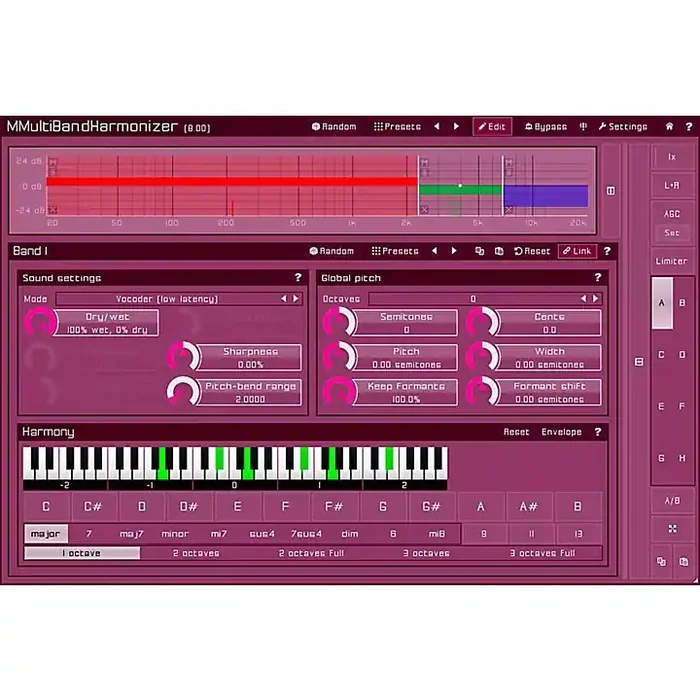Go to next preset in top bar
The width and height of the screenshot is (700, 700).
(x=456, y=126)
